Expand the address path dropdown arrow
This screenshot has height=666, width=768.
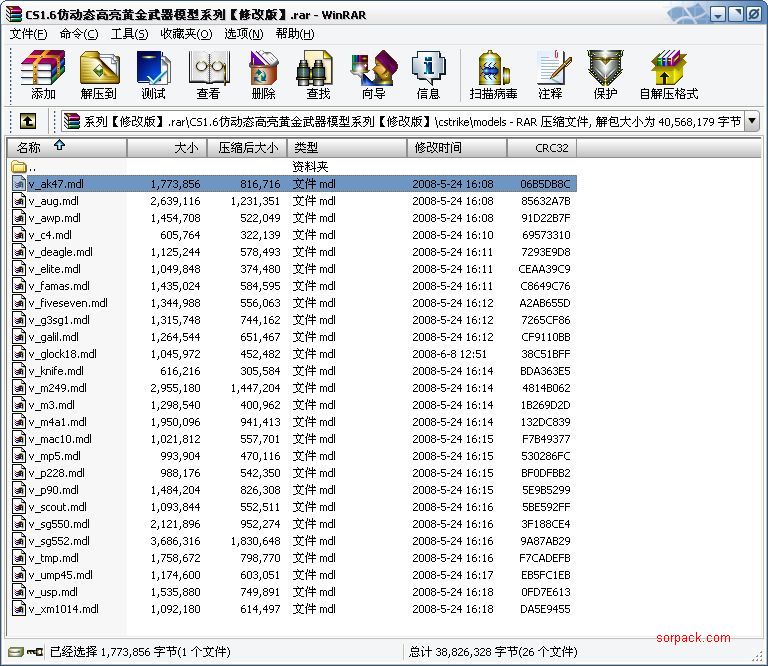[x=751, y=121]
